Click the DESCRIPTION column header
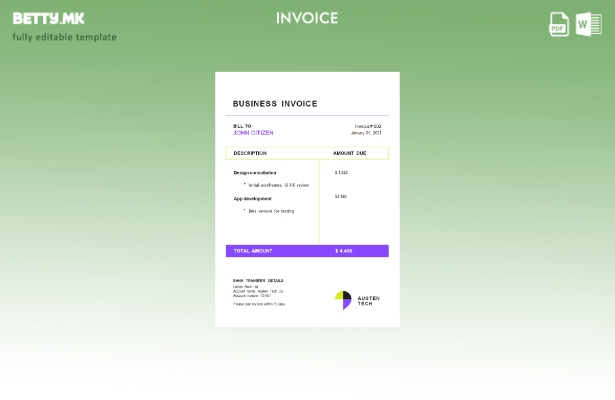This screenshot has height=400, width=615. 250,153
